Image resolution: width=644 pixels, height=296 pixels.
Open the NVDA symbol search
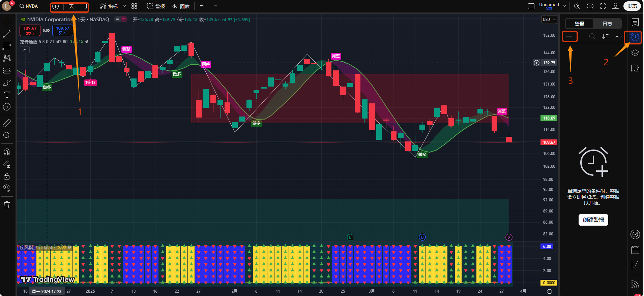click(29, 6)
